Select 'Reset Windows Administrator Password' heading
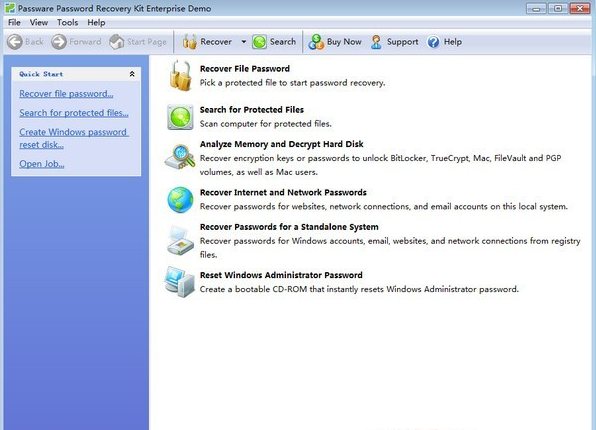596x430 pixels. (281, 275)
